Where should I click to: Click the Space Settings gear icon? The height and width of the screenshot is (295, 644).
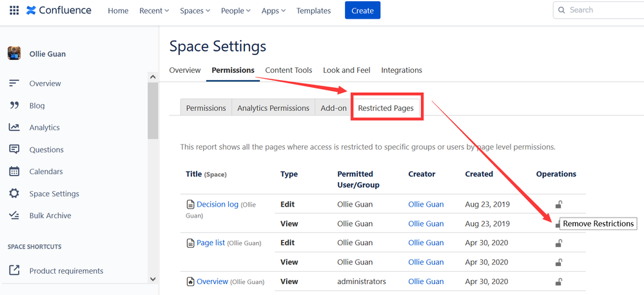pos(14,194)
